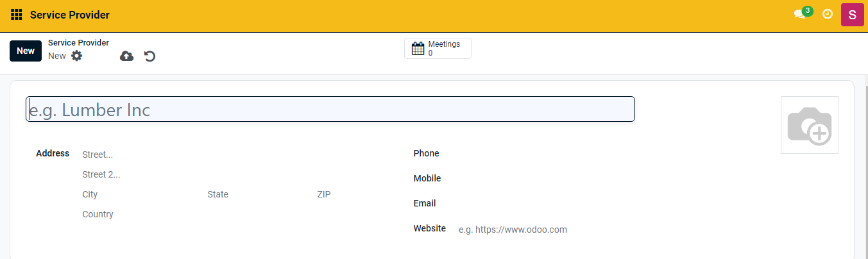Click the Meetings calendar stat button
This screenshot has width=868, height=259.
(438, 49)
